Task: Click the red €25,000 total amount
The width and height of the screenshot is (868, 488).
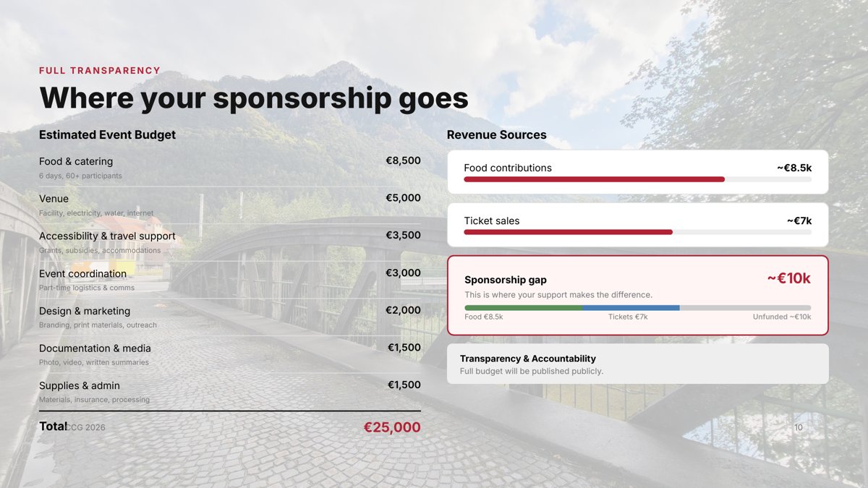Action: coord(391,427)
